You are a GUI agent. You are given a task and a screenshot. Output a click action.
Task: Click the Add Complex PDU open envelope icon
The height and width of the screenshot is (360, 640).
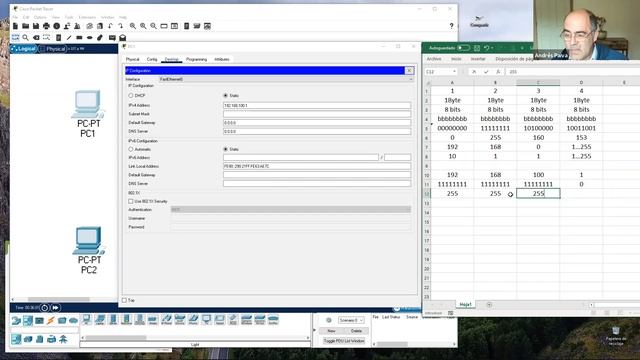click(x=122, y=38)
